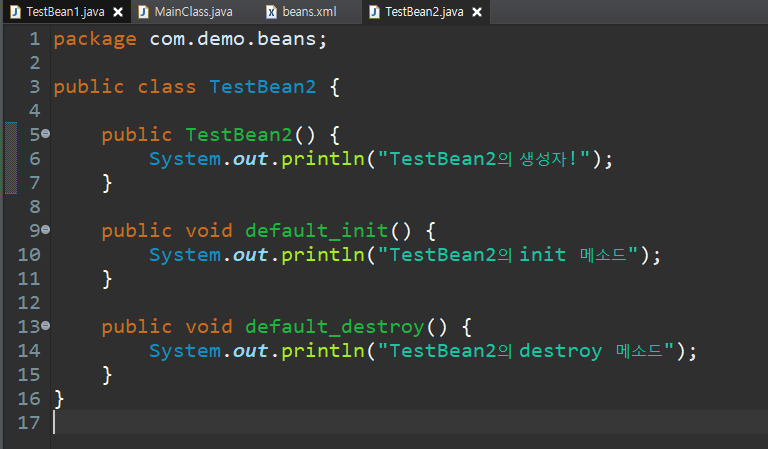
Task: Close the TestBean1.java tab
Action: coord(118,12)
